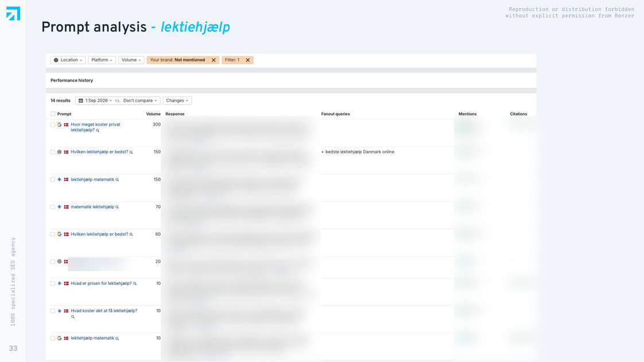Screen dimensions: 644x362
Task: Open the 'matematik lektiehjælp' prompt link
Action: point(92,207)
